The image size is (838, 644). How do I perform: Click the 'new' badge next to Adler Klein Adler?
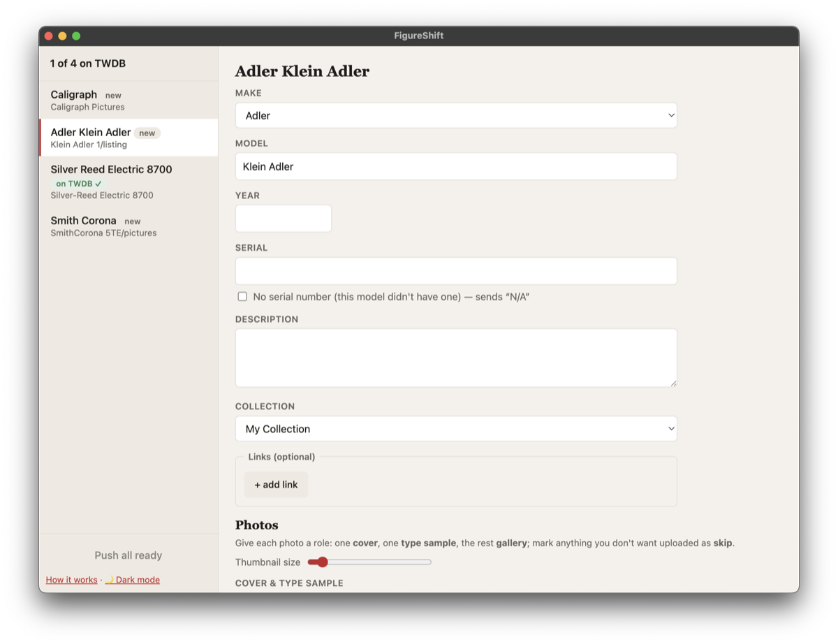click(x=147, y=133)
